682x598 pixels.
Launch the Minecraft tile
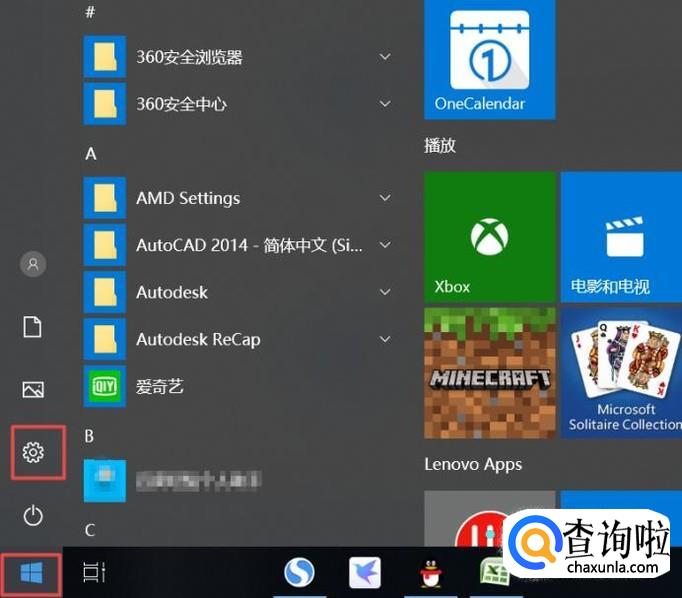click(x=490, y=373)
